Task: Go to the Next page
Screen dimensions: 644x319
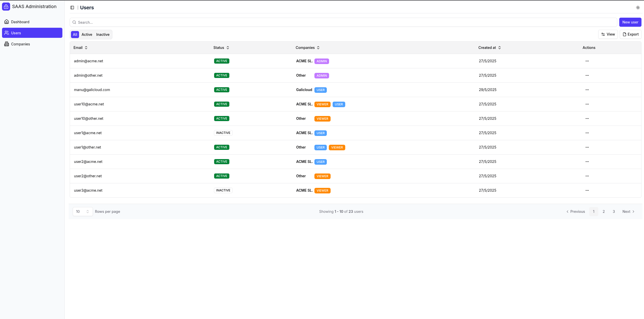Action: click(628, 212)
